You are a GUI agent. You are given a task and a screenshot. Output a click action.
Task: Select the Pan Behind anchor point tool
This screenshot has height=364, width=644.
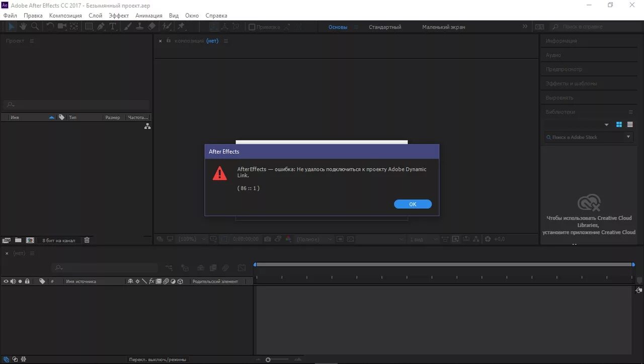(x=74, y=27)
